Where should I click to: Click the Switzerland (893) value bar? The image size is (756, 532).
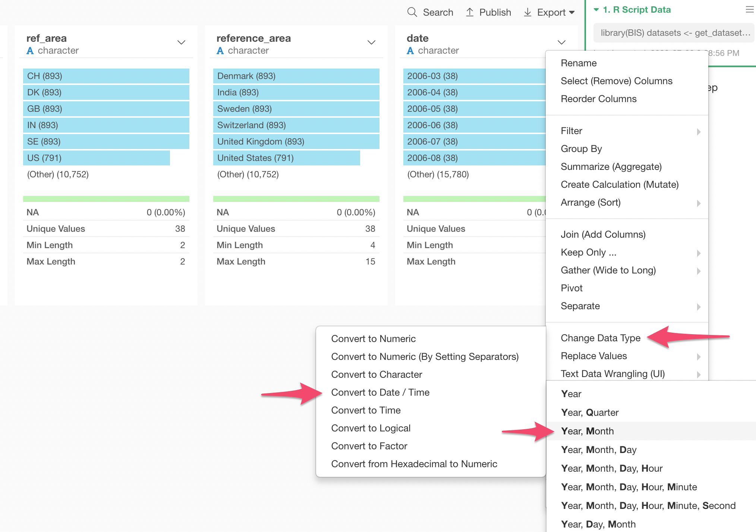click(x=296, y=125)
